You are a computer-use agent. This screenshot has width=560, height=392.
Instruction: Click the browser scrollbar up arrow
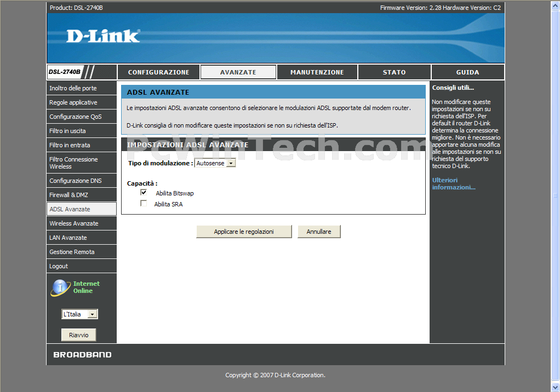pos(556,5)
